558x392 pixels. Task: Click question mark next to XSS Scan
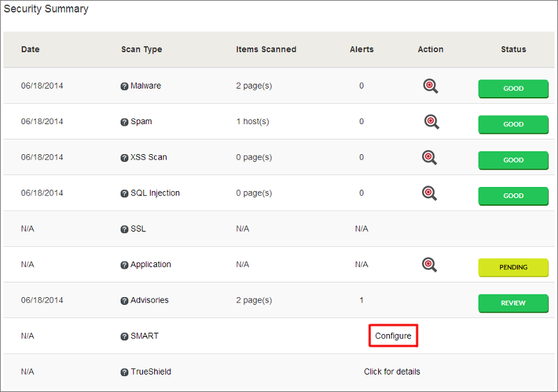pyautogui.click(x=125, y=158)
